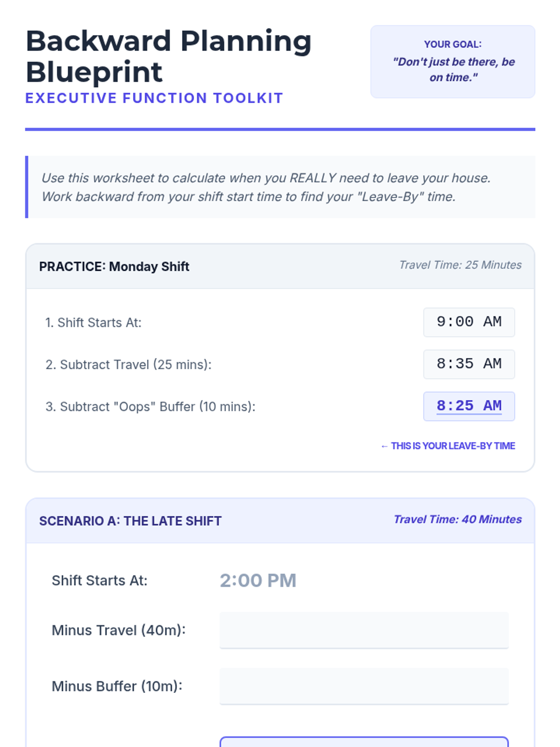The height and width of the screenshot is (747, 560).
Task: Click the Minus Travel (40m) input field
Action: (x=364, y=630)
